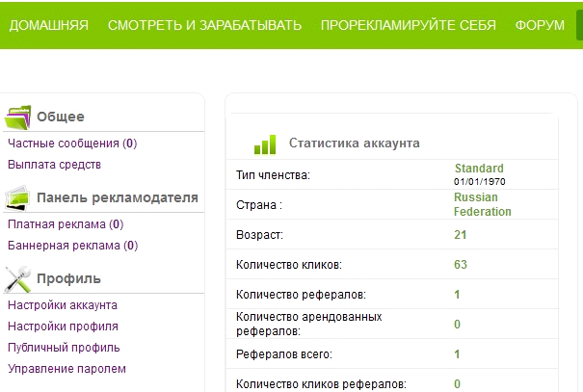Click the age value 21
The width and height of the screenshot is (583, 392).
pos(461,235)
